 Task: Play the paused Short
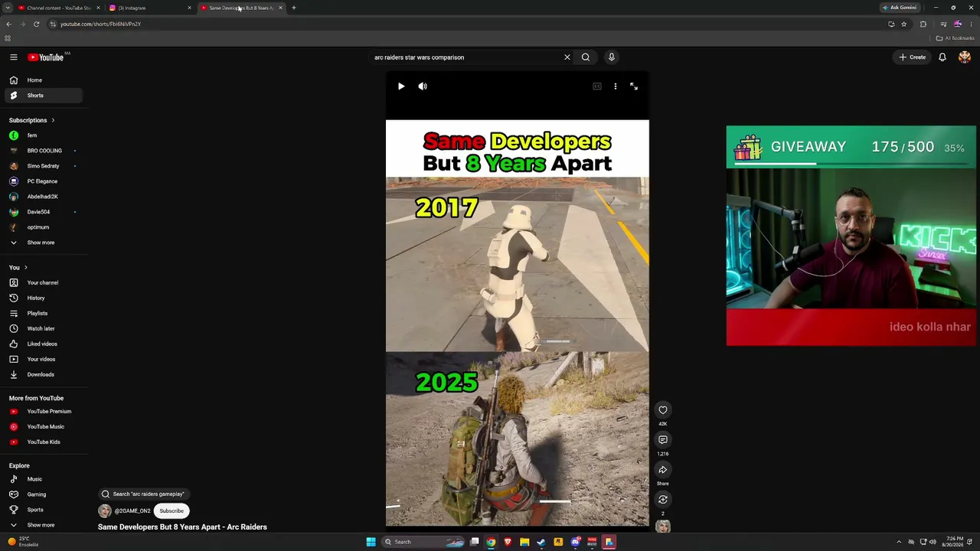(401, 86)
